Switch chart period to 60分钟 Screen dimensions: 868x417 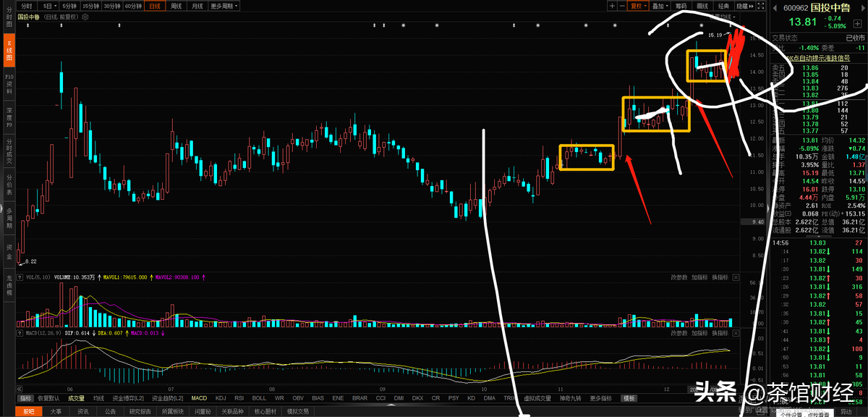pyautogui.click(x=133, y=5)
